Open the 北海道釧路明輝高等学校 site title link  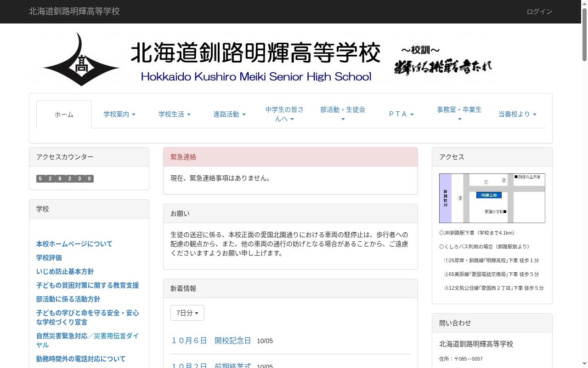click(x=74, y=11)
